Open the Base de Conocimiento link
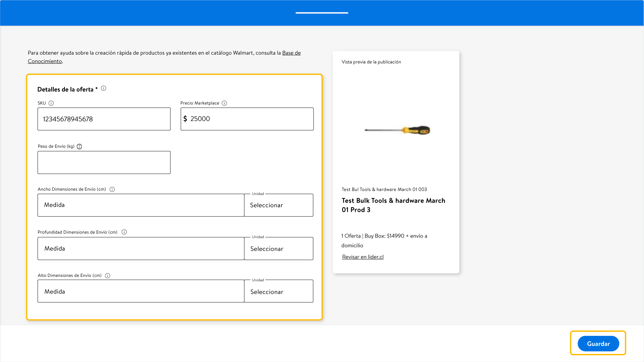644x362 pixels. [x=291, y=53]
